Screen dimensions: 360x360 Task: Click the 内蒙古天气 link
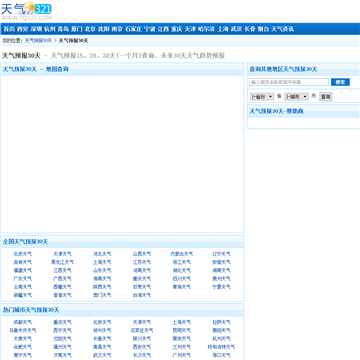tap(182, 254)
